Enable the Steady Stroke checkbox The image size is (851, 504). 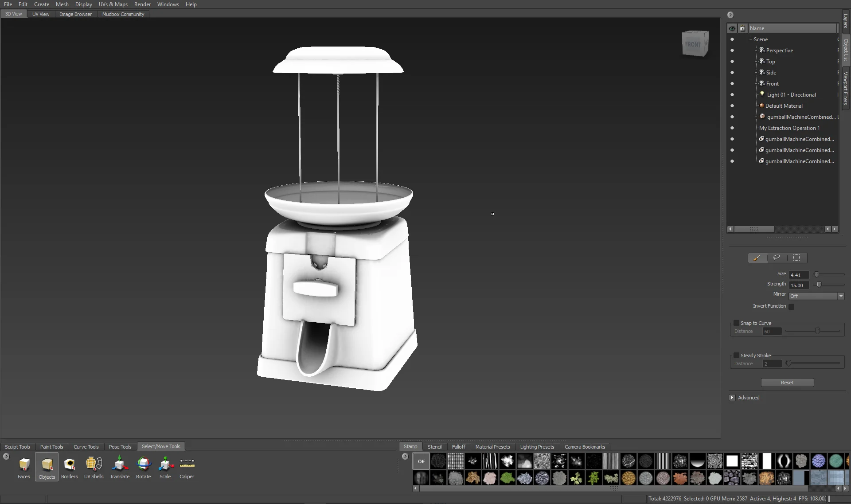coord(736,356)
